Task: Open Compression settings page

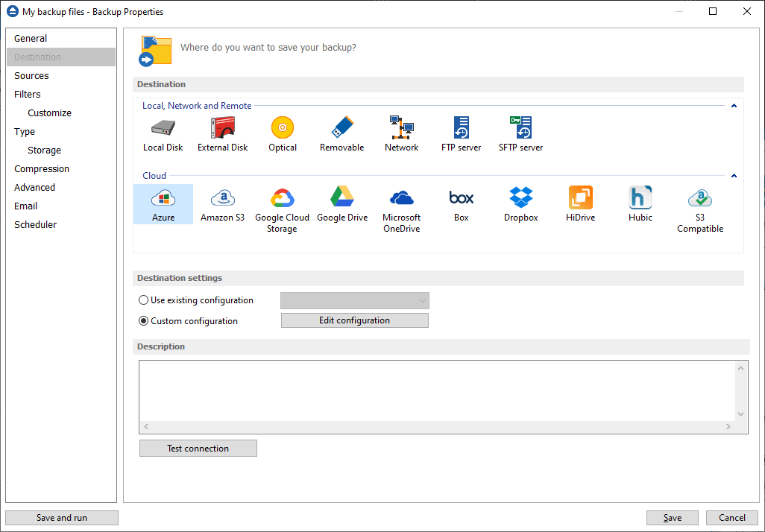Action: pyautogui.click(x=61, y=168)
